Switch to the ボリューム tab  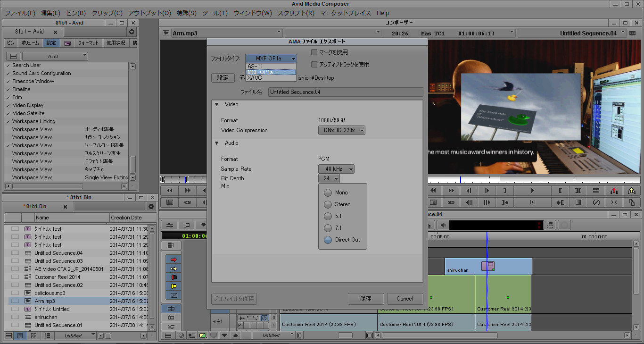pos(31,43)
